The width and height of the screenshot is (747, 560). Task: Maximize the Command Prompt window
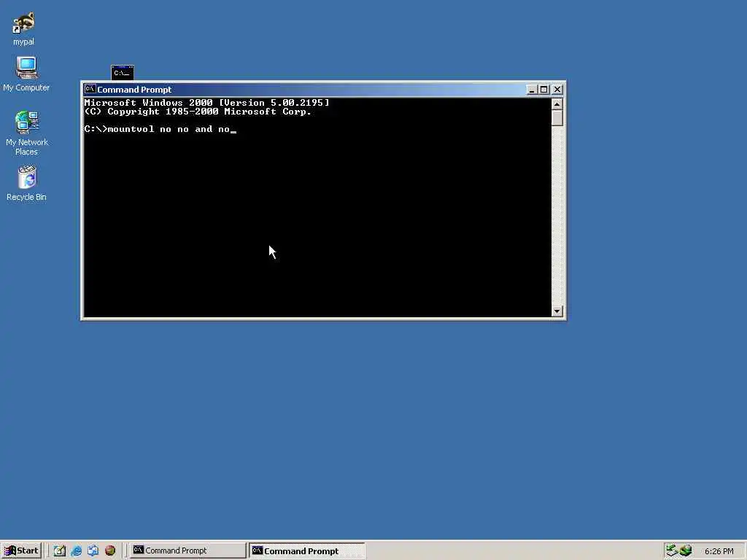(543, 90)
